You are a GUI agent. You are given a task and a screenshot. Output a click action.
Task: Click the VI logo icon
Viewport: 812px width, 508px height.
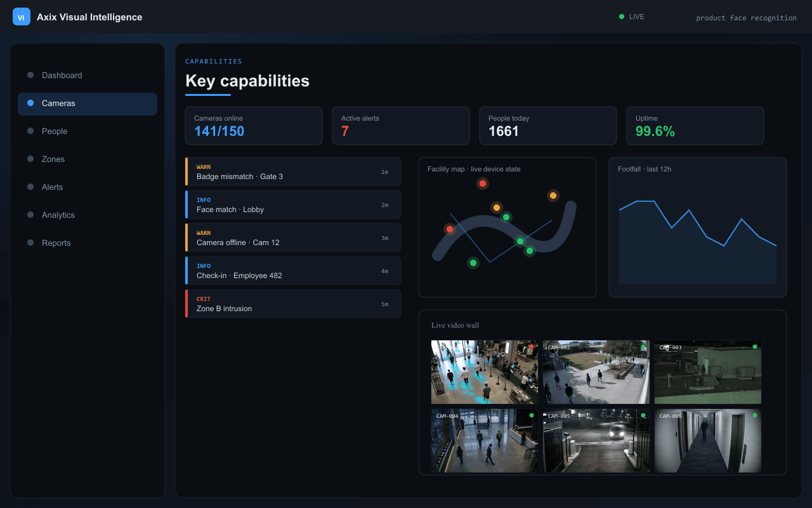point(22,17)
